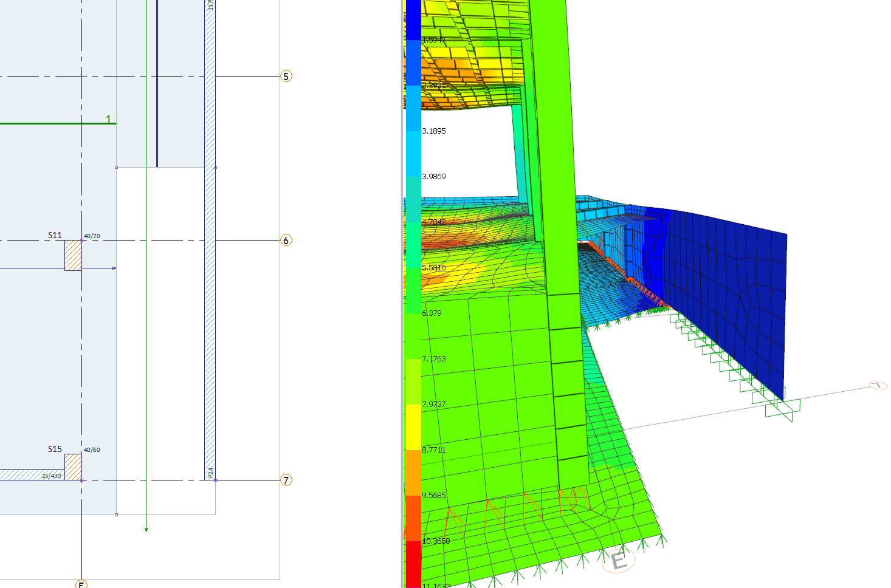This screenshot has width=891, height=588.
Task: Click the green arrowhead at line end
Action: click(146, 530)
